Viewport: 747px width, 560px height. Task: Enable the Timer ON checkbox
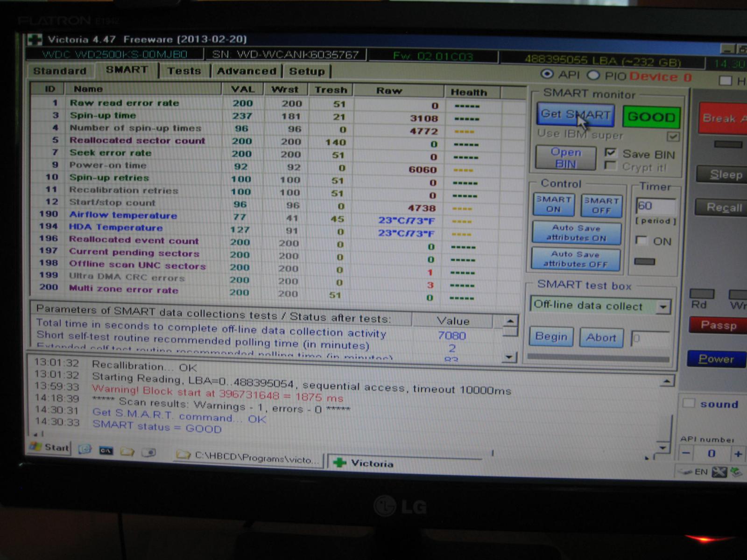tap(641, 241)
